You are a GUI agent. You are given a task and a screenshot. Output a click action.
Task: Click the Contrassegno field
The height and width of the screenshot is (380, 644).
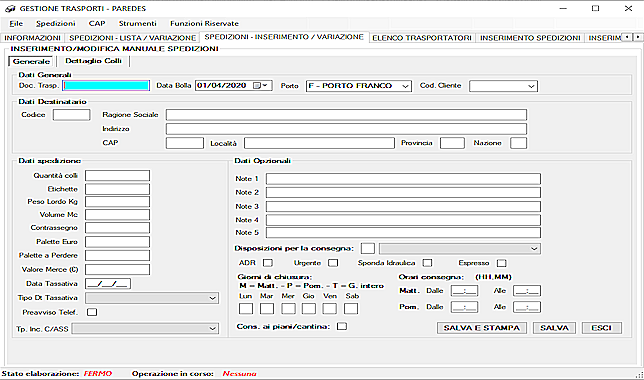(x=117, y=228)
